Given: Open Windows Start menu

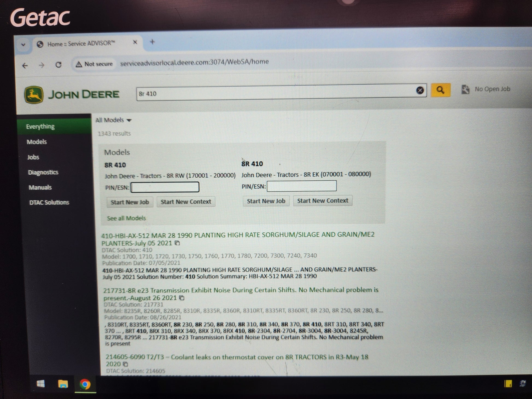Looking at the screenshot, I should coord(41,384).
